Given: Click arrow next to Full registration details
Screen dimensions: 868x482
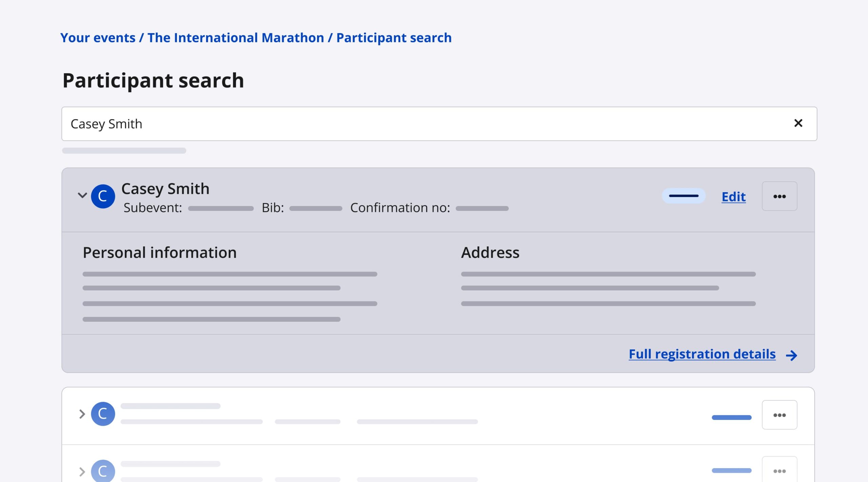Looking at the screenshot, I should 791,355.
